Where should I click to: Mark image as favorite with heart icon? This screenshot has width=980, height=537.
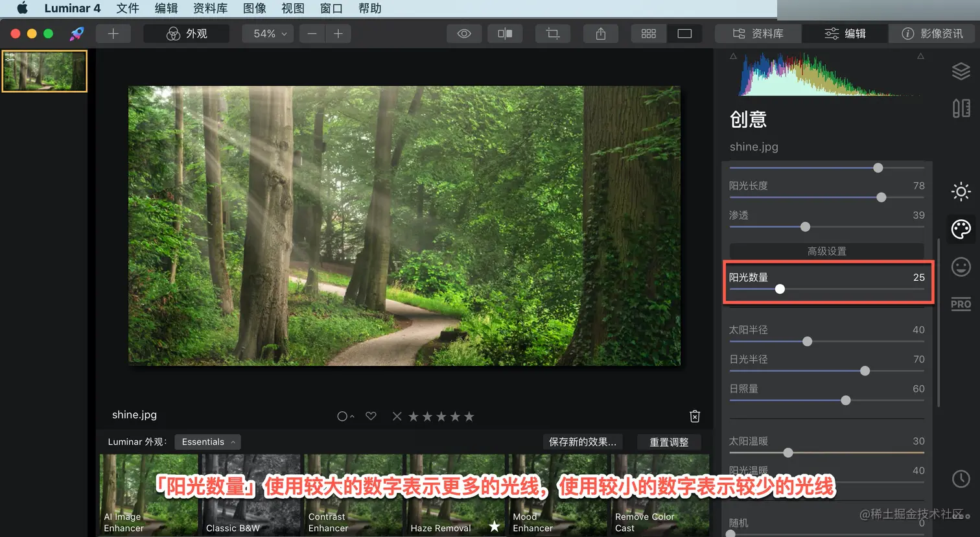(x=371, y=416)
